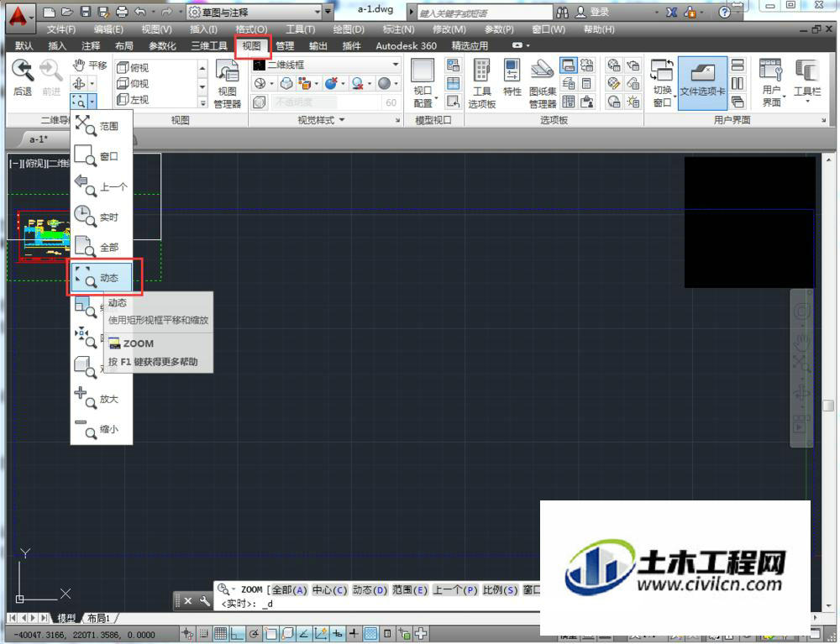Expand the zoom tool dropdown arrow
The image size is (840, 644).
pos(92,100)
